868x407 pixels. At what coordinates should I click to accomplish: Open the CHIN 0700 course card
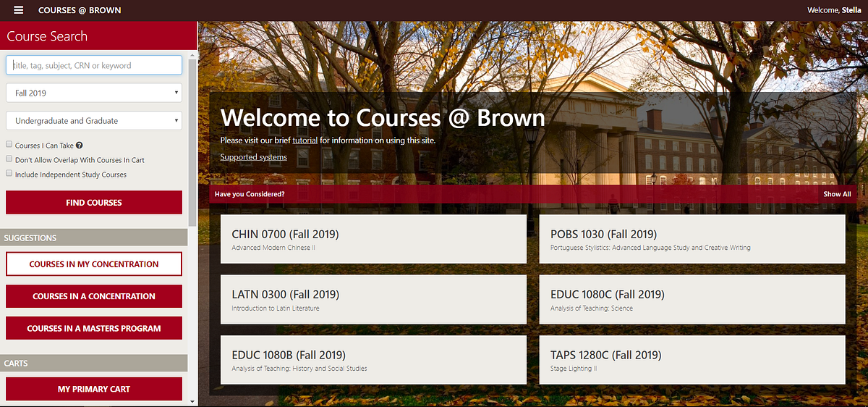point(373,239)
